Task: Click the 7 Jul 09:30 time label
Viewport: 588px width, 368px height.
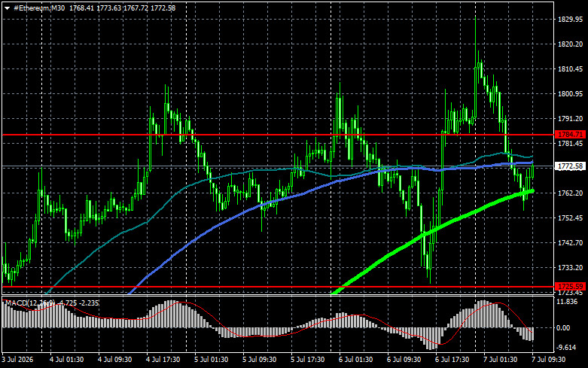Action: click(x=549, y=360)
